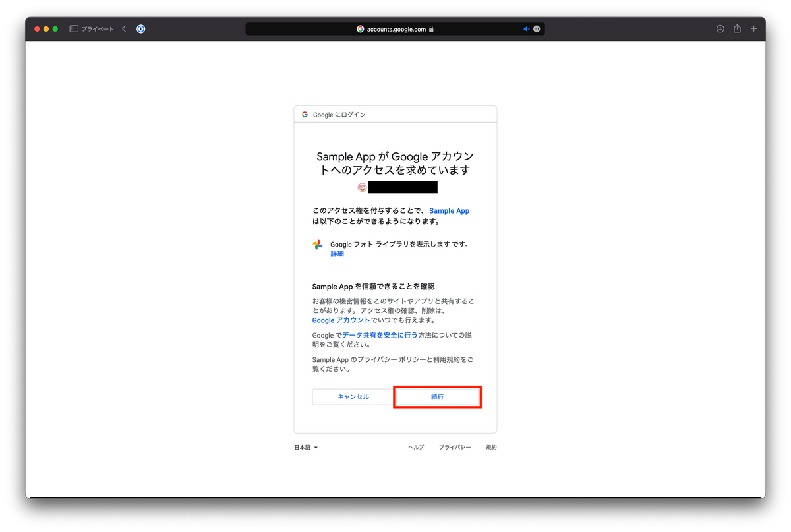Open the 規約 footer link
791x532 pixels.
pyautogui.click(x=491, y=448)
